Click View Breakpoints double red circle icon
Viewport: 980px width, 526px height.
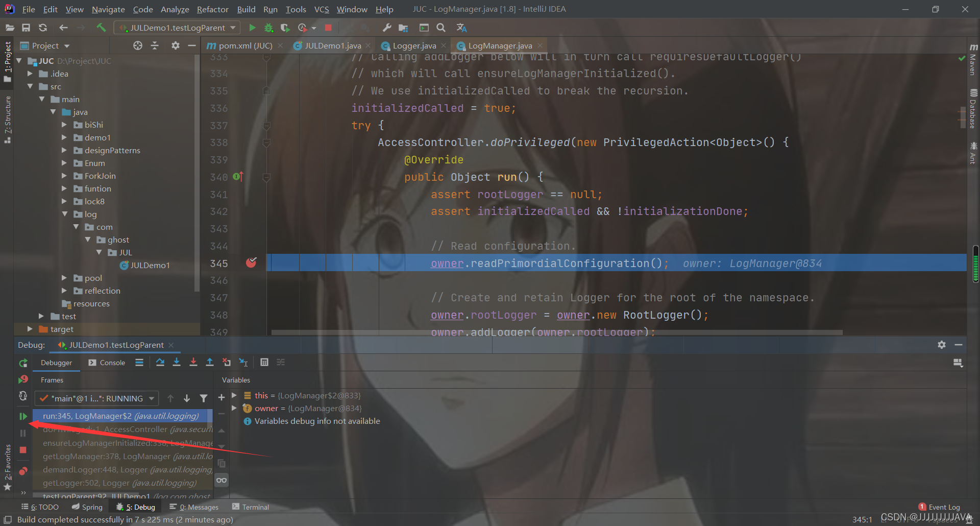click(23, 471)
